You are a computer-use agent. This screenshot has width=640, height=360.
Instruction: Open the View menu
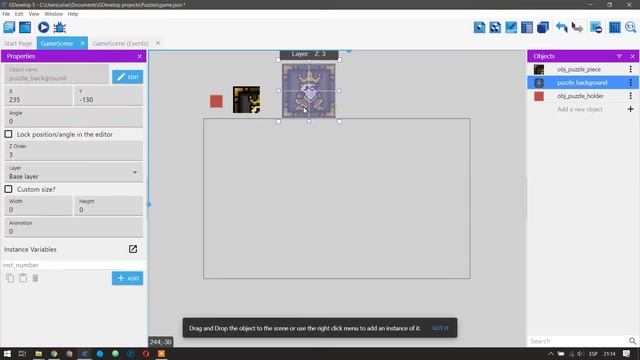point(34,14)
